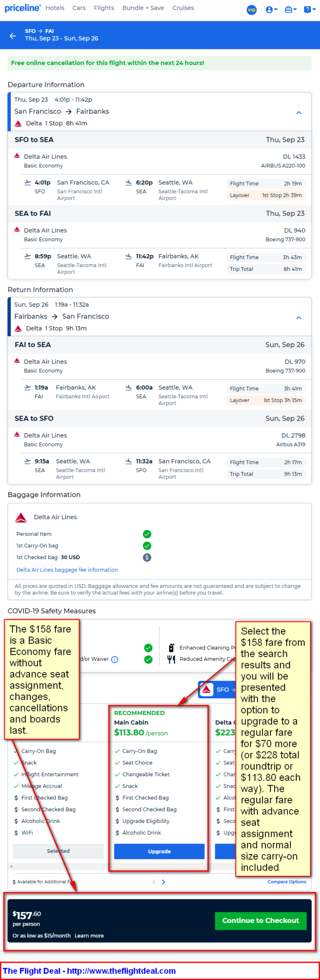
Task: Go to the Cruises tab
Action: [x=183, y=8]
